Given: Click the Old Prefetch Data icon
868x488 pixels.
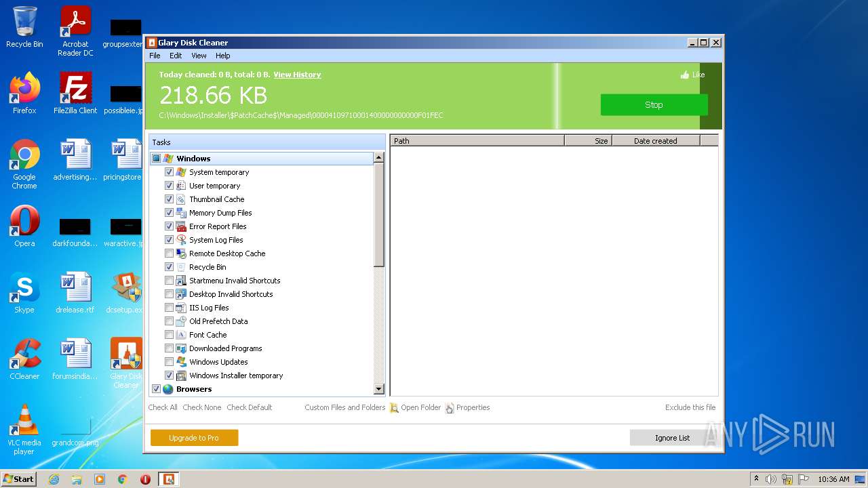Looking at the screenshot, I should pos(181,321).
